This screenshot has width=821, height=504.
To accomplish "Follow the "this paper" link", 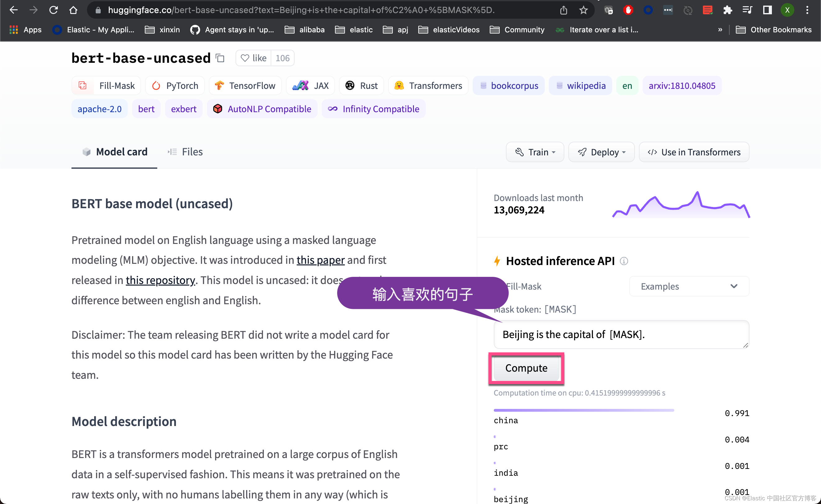I will click(320, 260).
